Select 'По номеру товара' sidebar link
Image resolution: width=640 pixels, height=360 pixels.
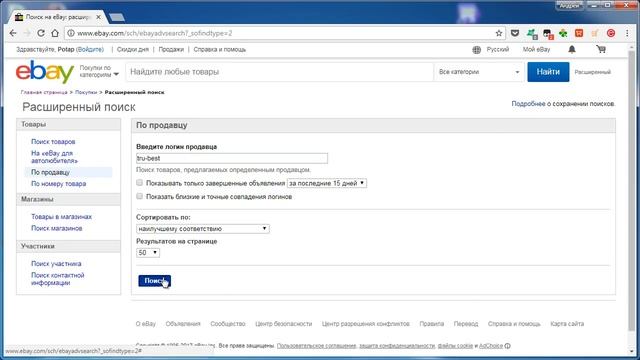[58, 184]
